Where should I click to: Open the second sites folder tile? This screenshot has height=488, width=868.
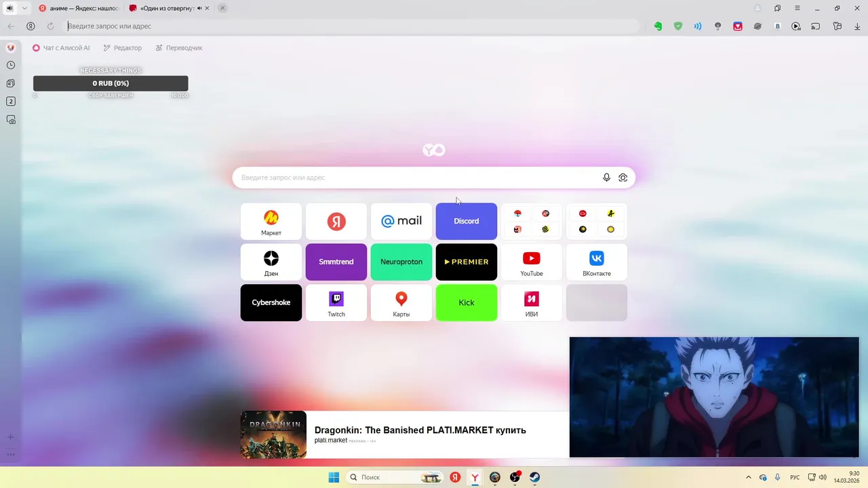click(597, 222)
